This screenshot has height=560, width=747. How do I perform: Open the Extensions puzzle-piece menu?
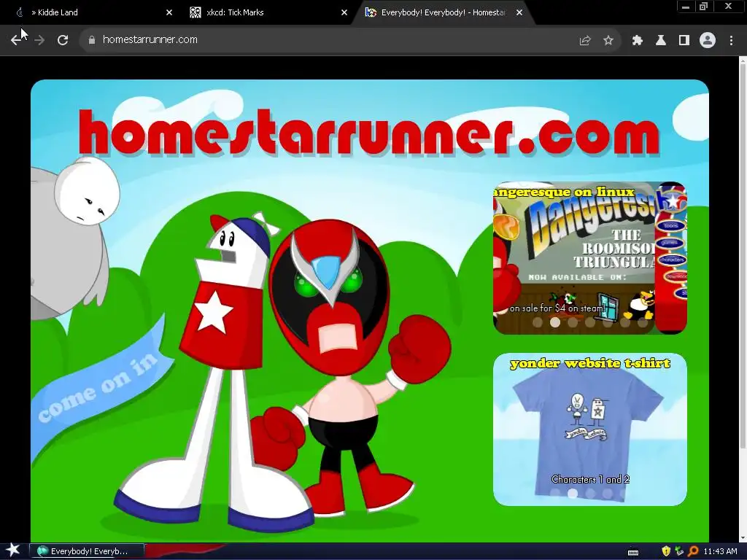[638, 41]
